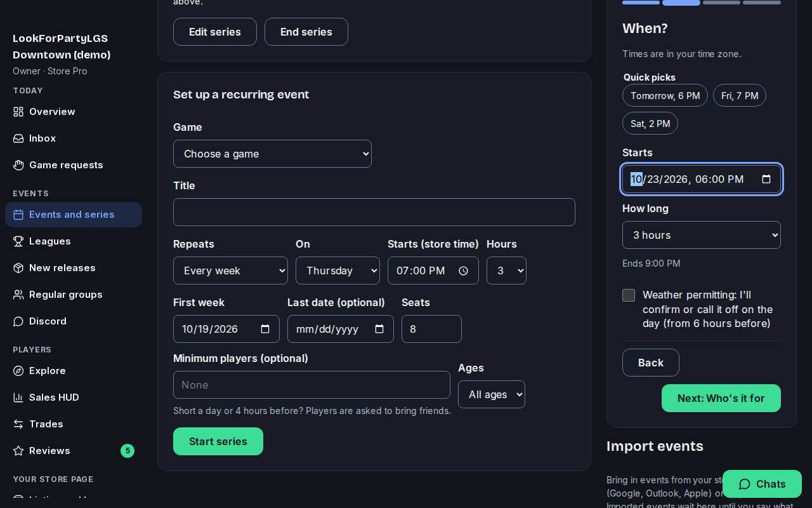Screen dimensions: 812x508
Task: Click the End series button
Action: 306,32
